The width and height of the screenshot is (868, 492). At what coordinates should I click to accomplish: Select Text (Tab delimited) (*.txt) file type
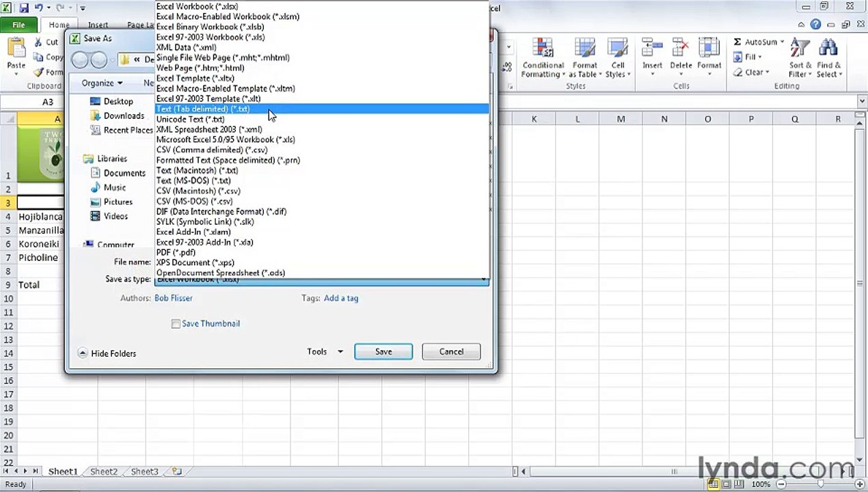322,109
